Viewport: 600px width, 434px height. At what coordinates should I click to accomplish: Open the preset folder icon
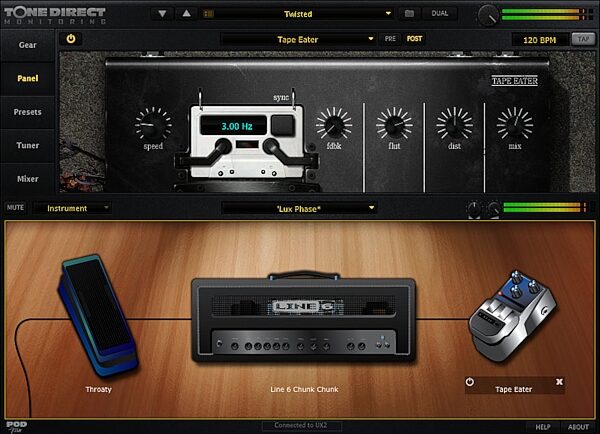(x=409, y=14)
